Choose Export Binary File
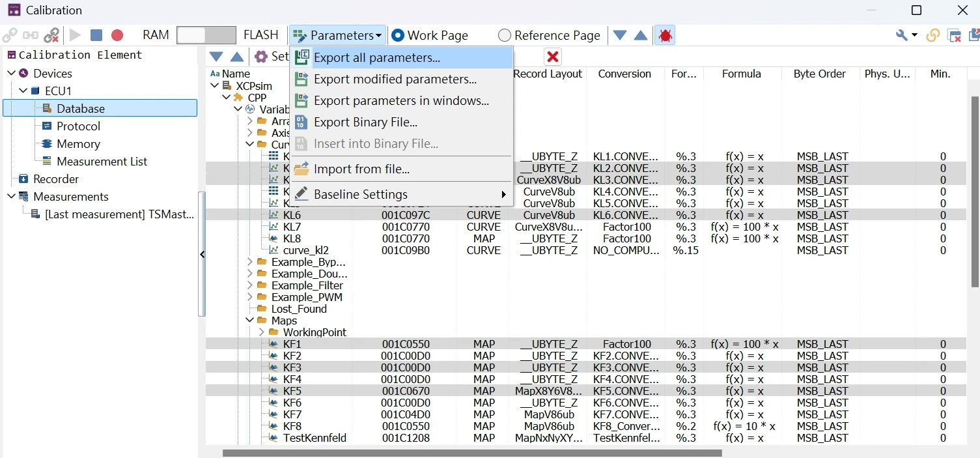The height and width of the screenshot is (458, 980). click(402, 122)
